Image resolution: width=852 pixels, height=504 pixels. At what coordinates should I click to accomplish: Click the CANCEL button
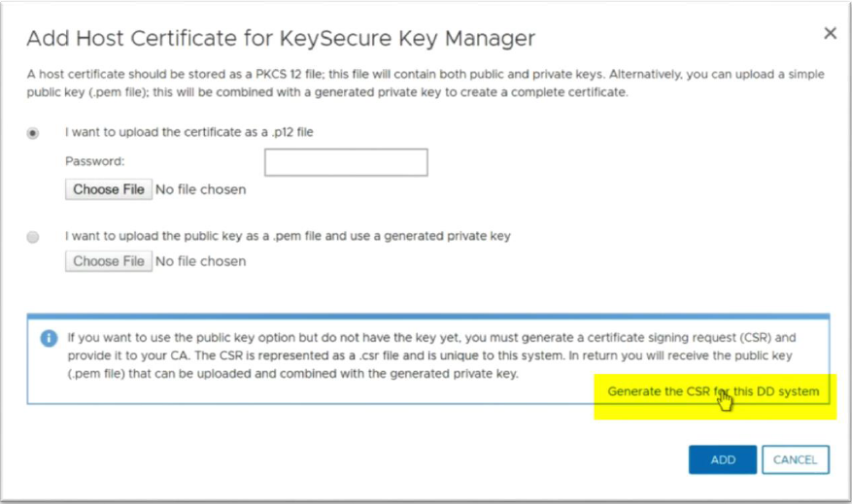click(796, 460)
